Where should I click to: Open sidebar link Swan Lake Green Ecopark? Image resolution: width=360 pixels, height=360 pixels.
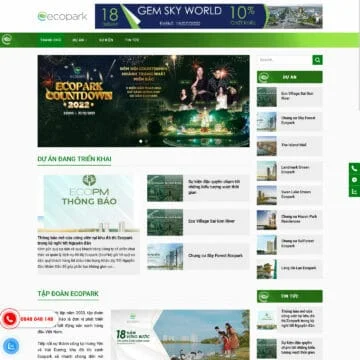(x=296, y=194)
